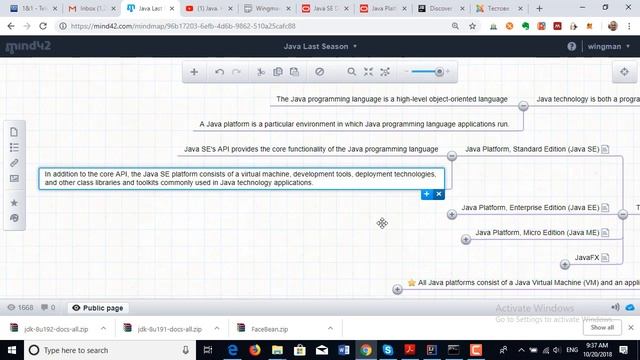Expand all nodes toolbar icon
Viewport: 640px width, 360px height.
pos(385,72)
